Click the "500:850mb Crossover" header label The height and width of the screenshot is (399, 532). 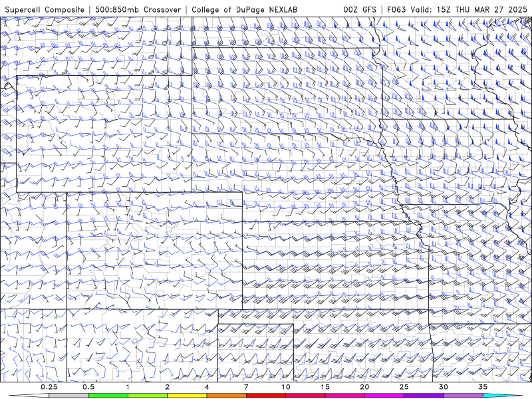click(x=138, y=9)
